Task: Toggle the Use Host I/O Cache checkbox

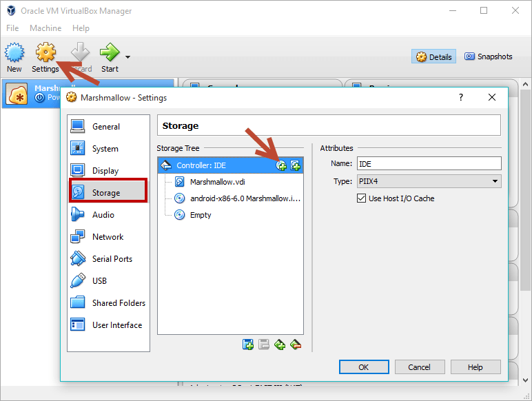Action: [x=361, y=198]
